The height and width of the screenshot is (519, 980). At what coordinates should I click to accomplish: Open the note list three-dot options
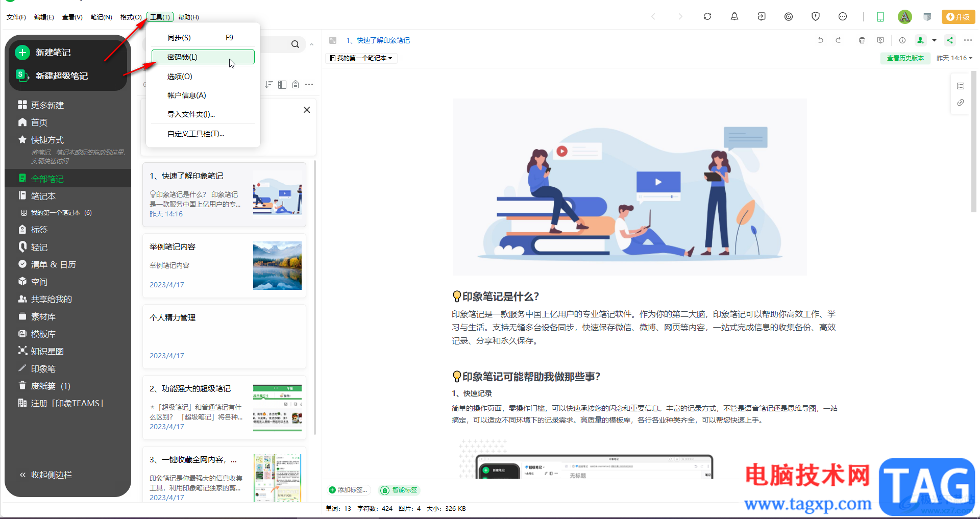click(309, 84)
